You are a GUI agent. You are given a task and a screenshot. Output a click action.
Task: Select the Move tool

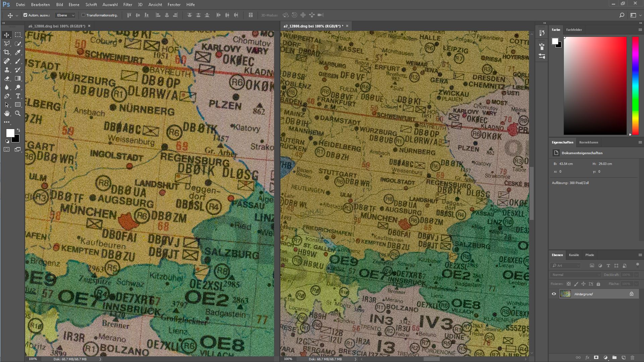(7, 35)
